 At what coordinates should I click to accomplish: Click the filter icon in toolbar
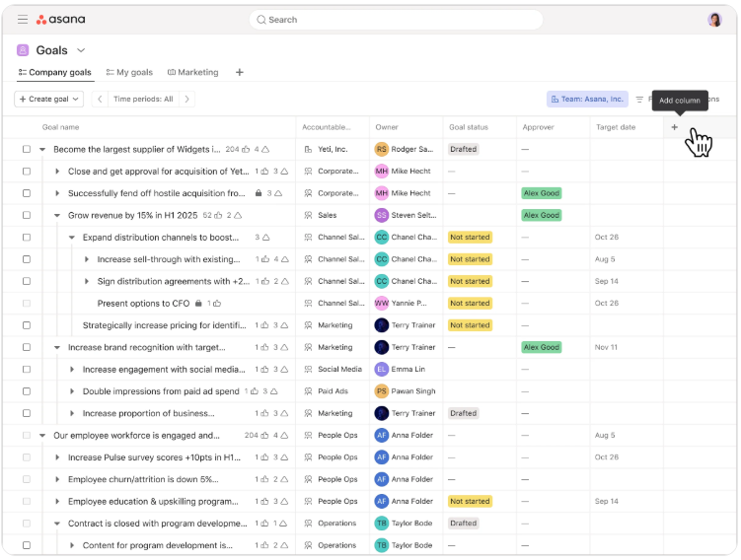click(639, 100)
